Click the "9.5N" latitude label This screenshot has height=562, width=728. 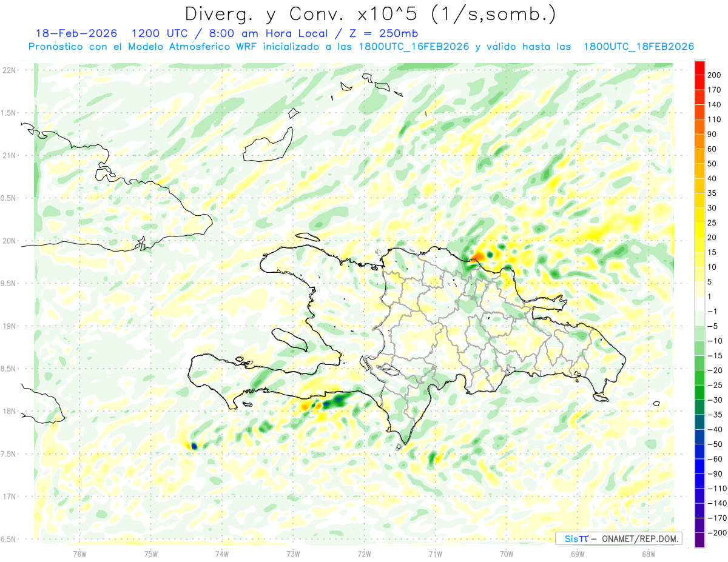(9, 284)
